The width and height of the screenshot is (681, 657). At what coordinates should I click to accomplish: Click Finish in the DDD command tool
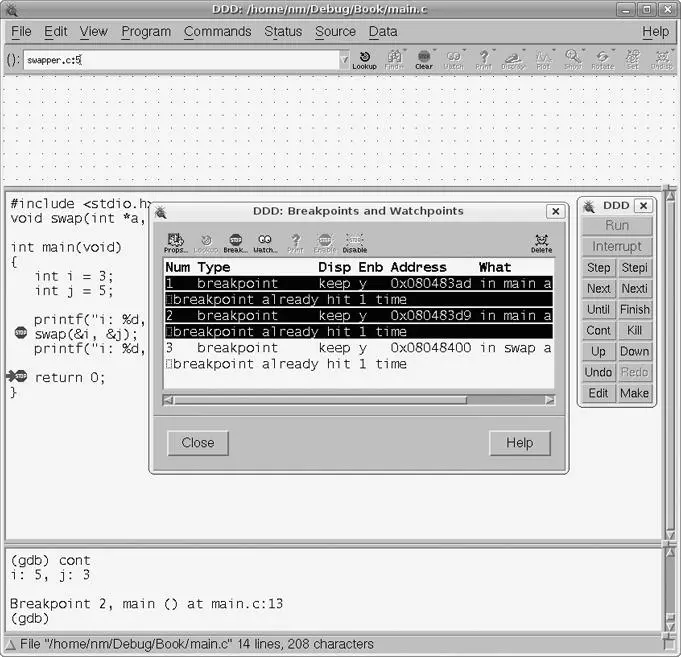[634, 310]
